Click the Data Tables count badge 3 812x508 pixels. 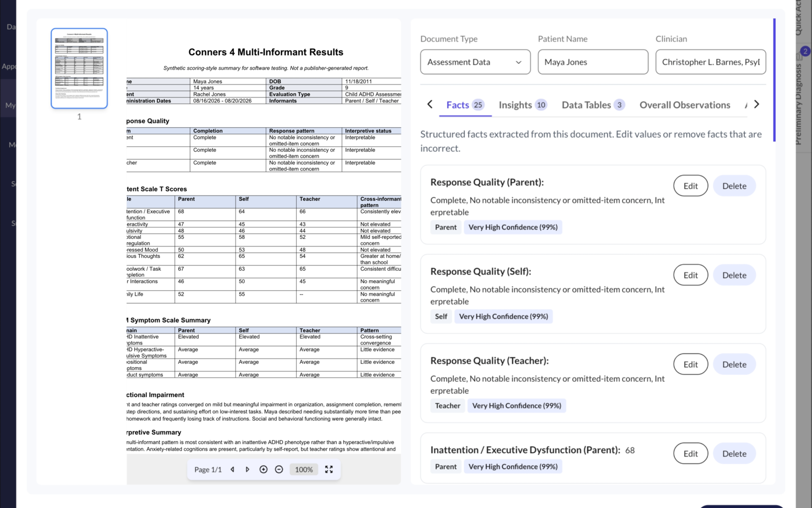(619, 105)
